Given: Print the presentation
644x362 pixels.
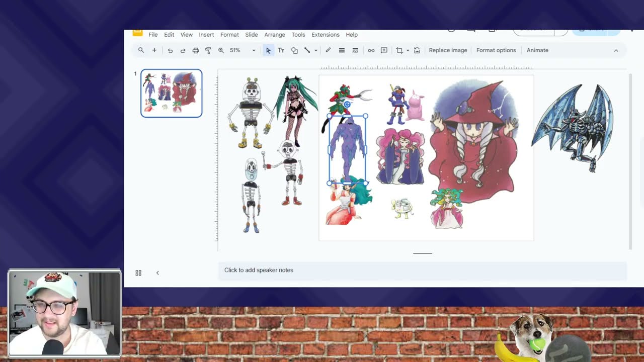Looking at the screenshot, I should pyautogui.click(x=196, y=50).
